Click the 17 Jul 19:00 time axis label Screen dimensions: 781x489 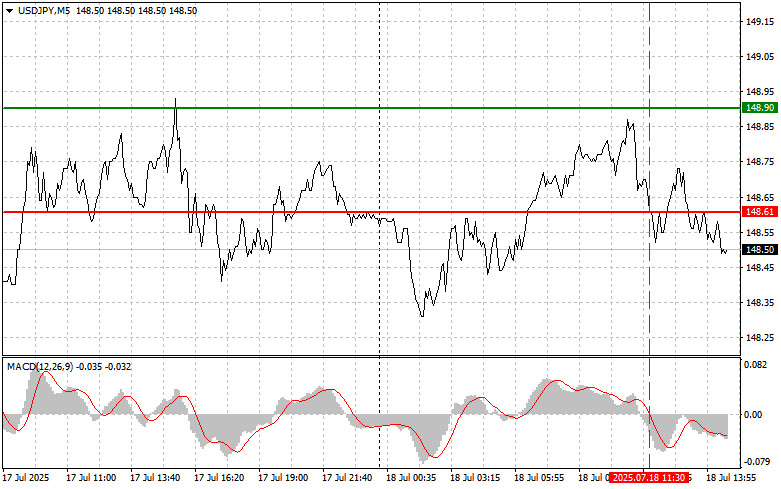click(x=283, y=478)
